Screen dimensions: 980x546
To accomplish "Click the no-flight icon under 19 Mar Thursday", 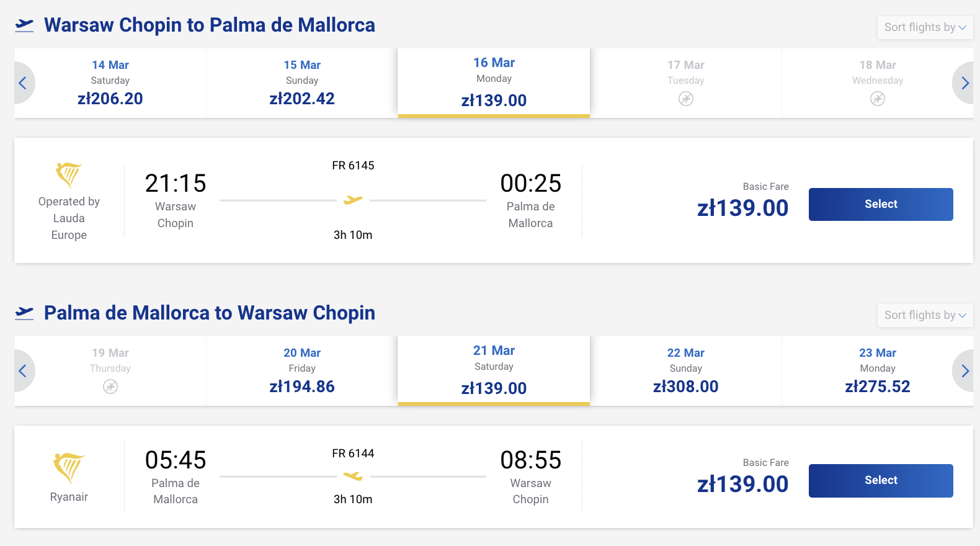I will tap(110, 387).
